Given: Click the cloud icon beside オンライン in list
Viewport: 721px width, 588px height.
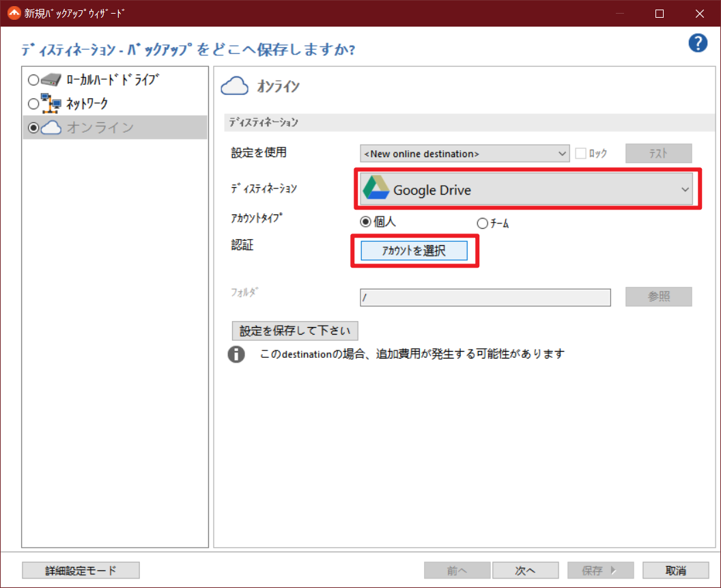Looking at the screenshot, I should (51, 128).
